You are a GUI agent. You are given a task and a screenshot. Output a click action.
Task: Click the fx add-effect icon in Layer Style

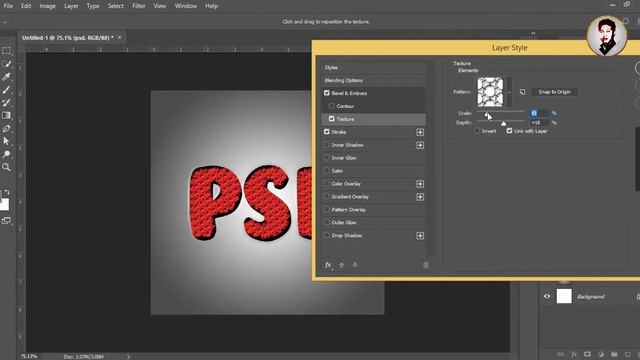click(x=328, y=265)
